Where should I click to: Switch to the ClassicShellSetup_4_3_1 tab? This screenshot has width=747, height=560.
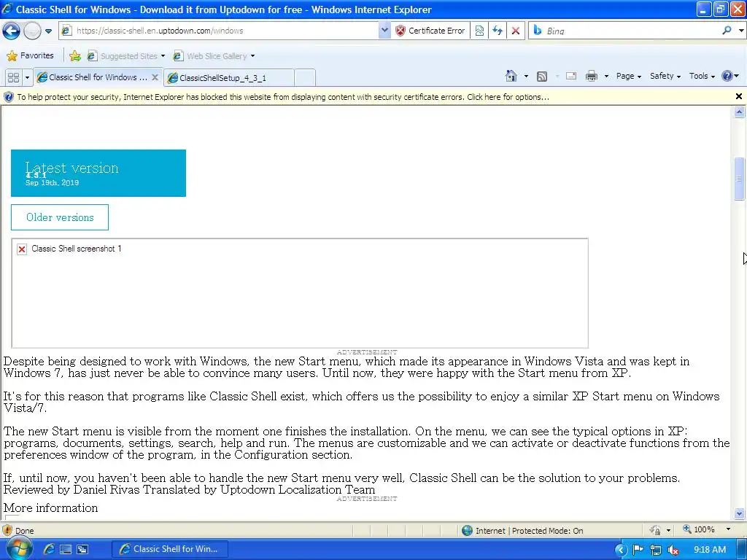click(228, 77)
